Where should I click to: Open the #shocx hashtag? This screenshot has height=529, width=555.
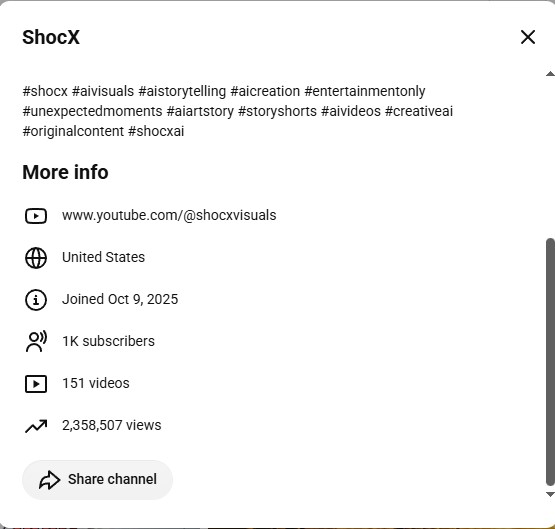45,91
